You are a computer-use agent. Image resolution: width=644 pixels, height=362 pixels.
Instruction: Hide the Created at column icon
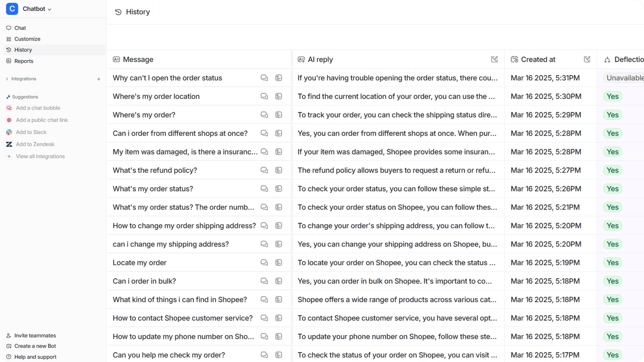pos(587,59)
